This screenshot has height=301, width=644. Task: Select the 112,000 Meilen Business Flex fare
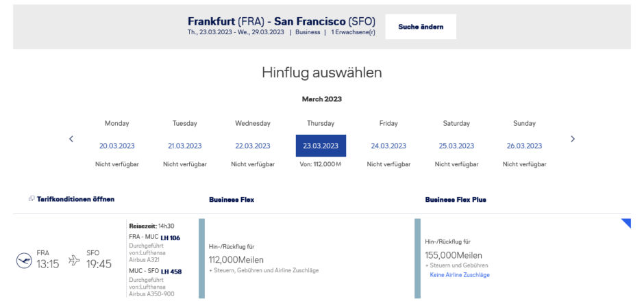click(x=236, y=259)
